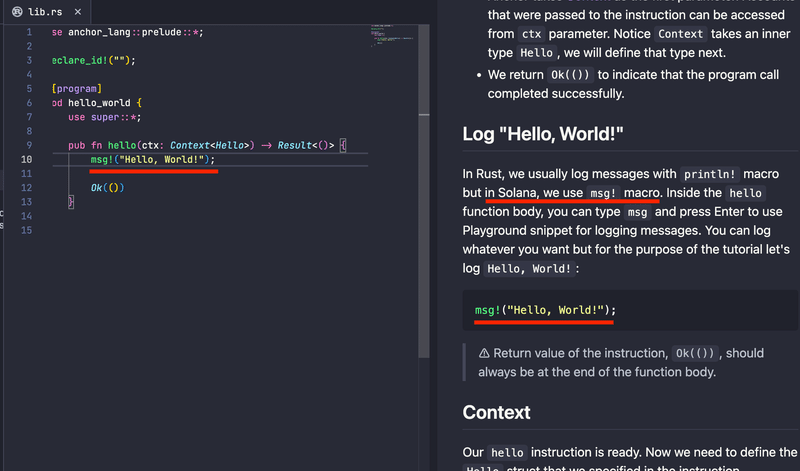Click the editor vertical scrollbar

point(423,191)
